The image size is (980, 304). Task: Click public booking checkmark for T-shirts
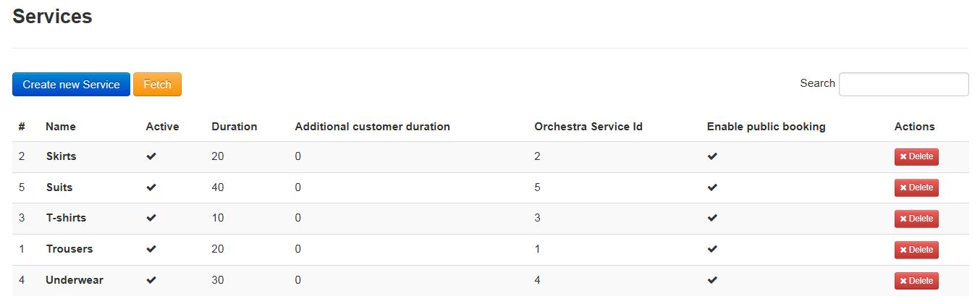pyautogui.click(x=712, y=218)
